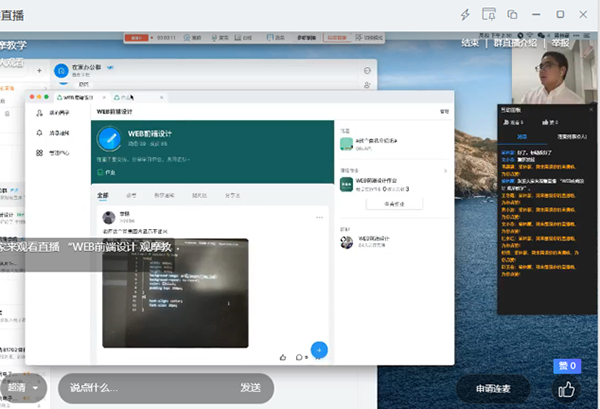Click the lightning bolt icon in title bar
This screenshot has width=600, height=409.
(x=465, y=14)
